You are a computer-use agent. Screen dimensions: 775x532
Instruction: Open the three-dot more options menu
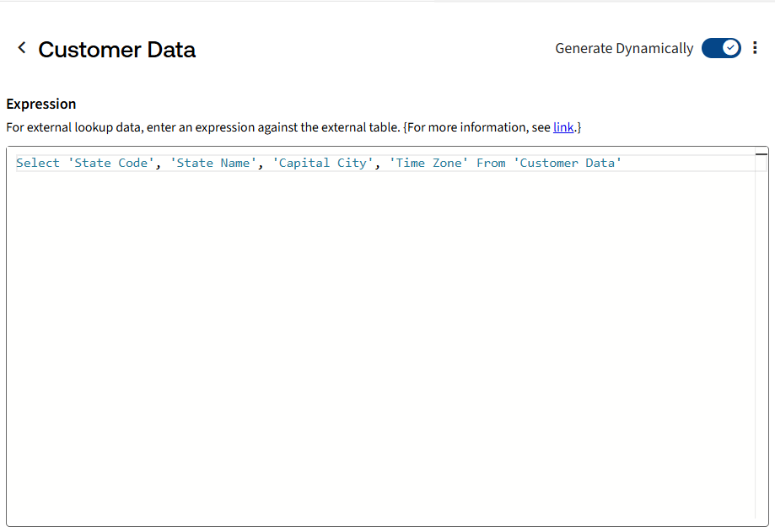[x=755, y=48]
